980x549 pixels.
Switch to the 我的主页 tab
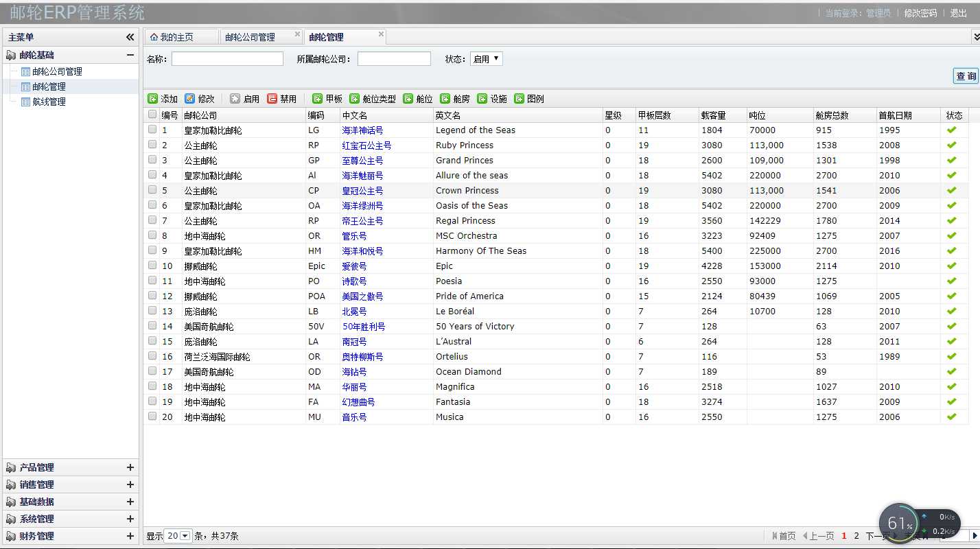pos(181,37)
